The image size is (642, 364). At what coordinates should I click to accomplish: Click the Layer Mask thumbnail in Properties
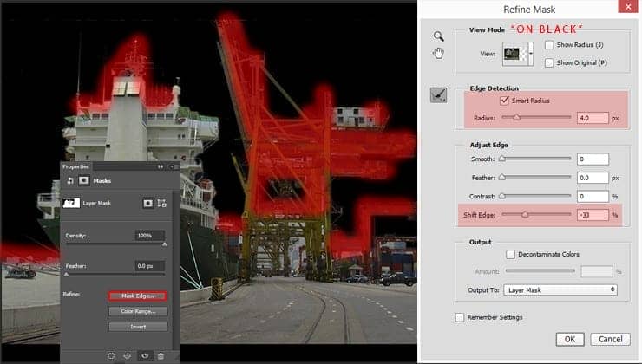pos(71,203)
